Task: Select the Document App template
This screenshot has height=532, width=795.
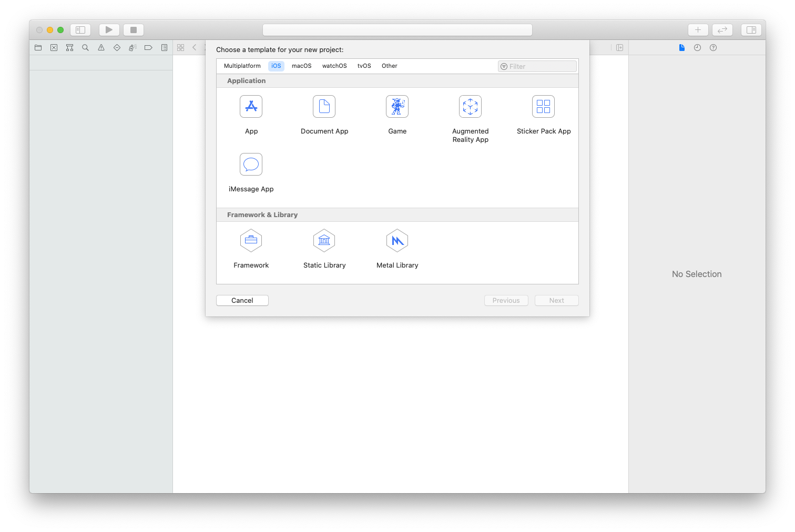Action: 324,116
